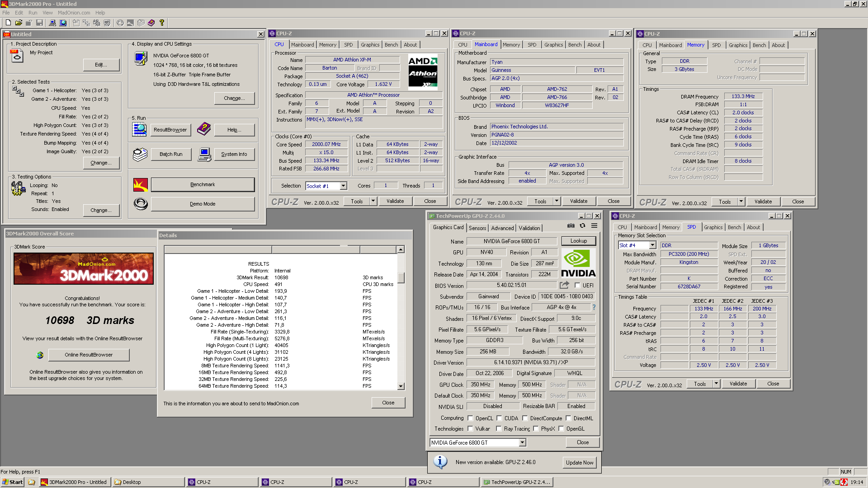This screenshot has height=488, width=868.
Task: Click the Open project folder toolbar icon
Action: click(19, 23)
